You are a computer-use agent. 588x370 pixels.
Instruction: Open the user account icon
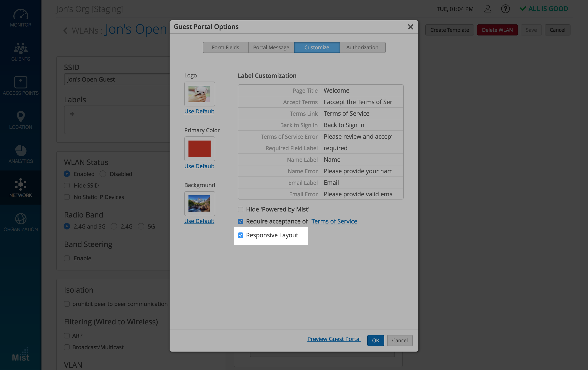(x=487, y=9)
